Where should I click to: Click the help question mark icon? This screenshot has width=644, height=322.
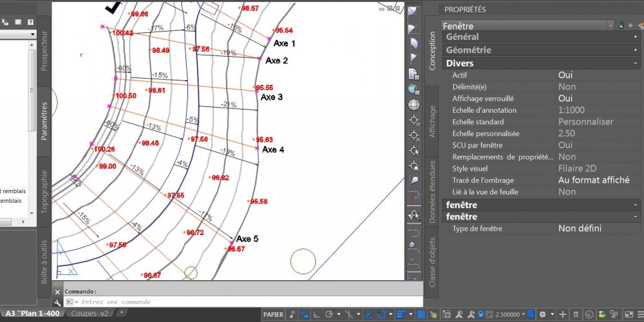coord(30,22)
